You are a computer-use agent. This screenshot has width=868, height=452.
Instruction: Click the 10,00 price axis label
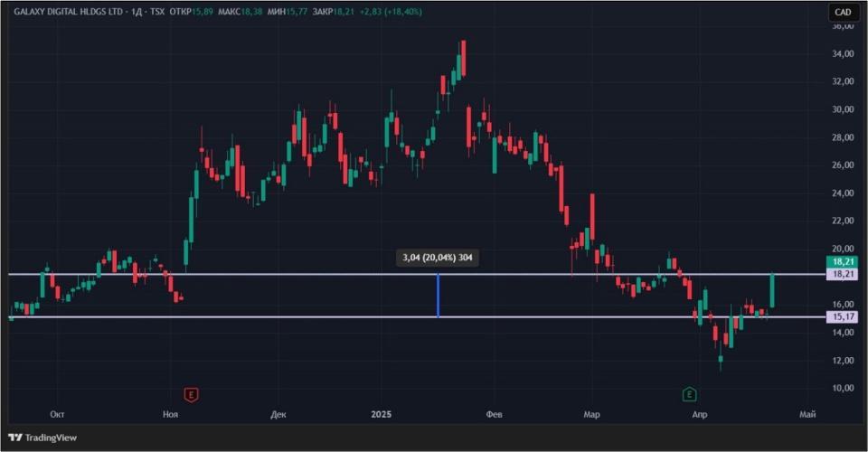(x=843, y=388)
